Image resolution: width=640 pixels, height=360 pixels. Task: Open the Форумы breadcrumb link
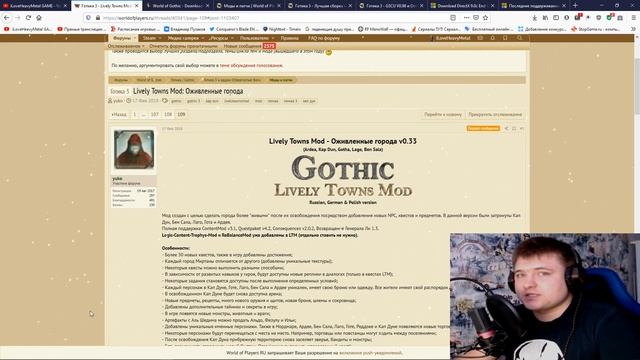coord(121,80)
